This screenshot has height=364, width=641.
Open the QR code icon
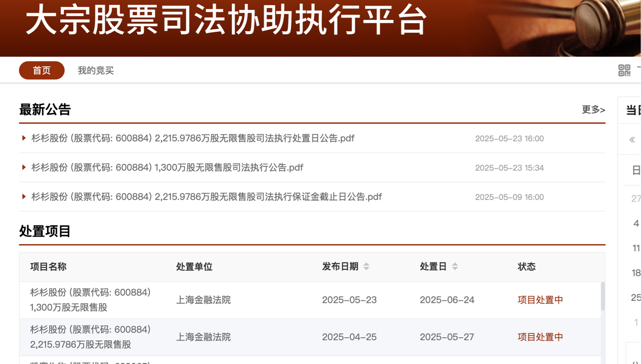click(x=624, y=70)
